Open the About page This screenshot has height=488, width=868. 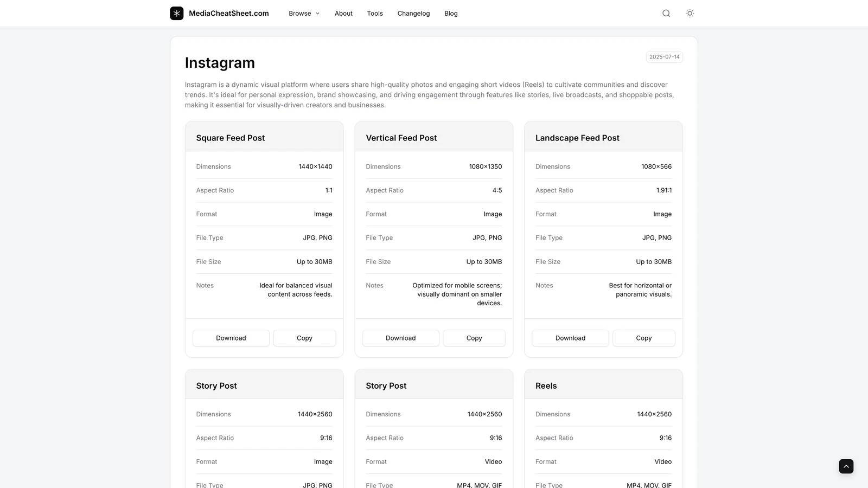point(343,14)
